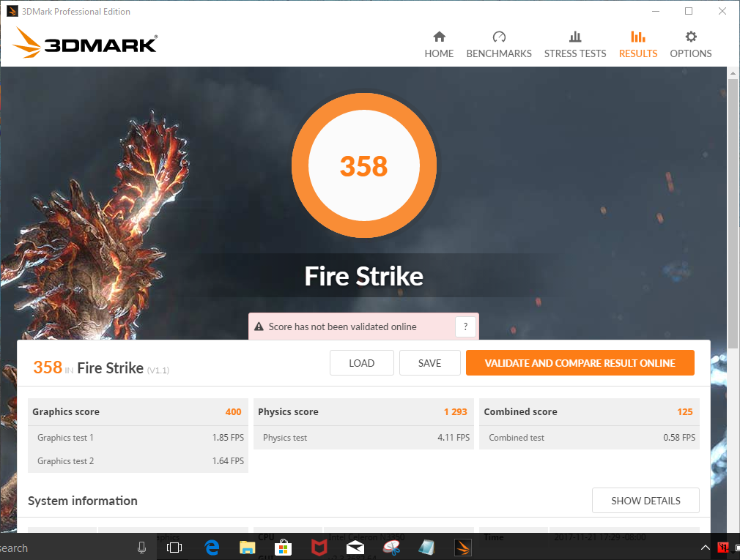The image size is (740, 560).
Task: Click the question mark help button
Action: pos(465,326)
